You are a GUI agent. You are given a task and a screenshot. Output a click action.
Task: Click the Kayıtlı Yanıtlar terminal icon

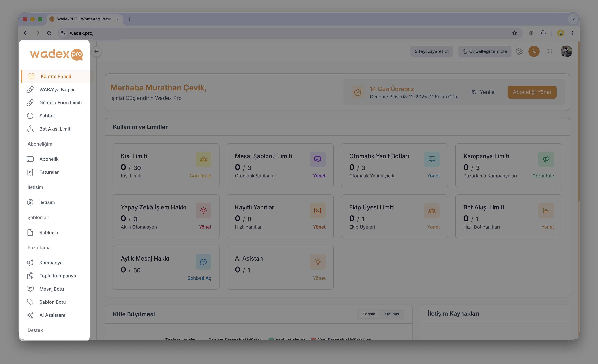tap(317, 211)
